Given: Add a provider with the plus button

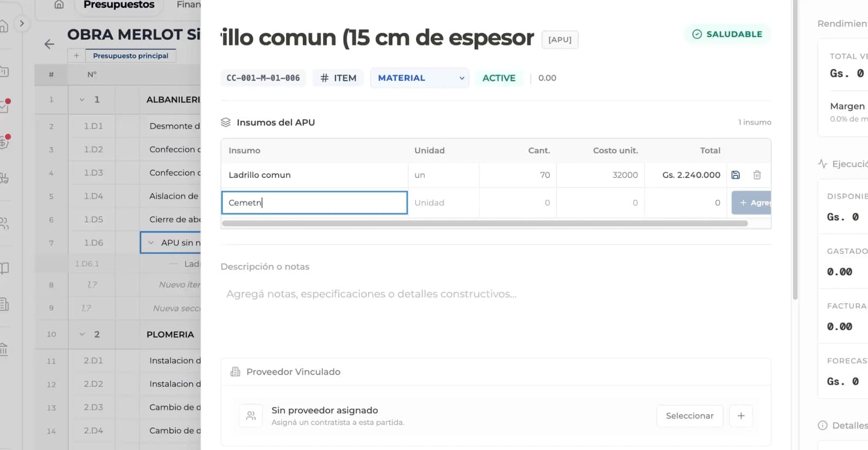Looking at the screenshot, I should coord(741,416).
